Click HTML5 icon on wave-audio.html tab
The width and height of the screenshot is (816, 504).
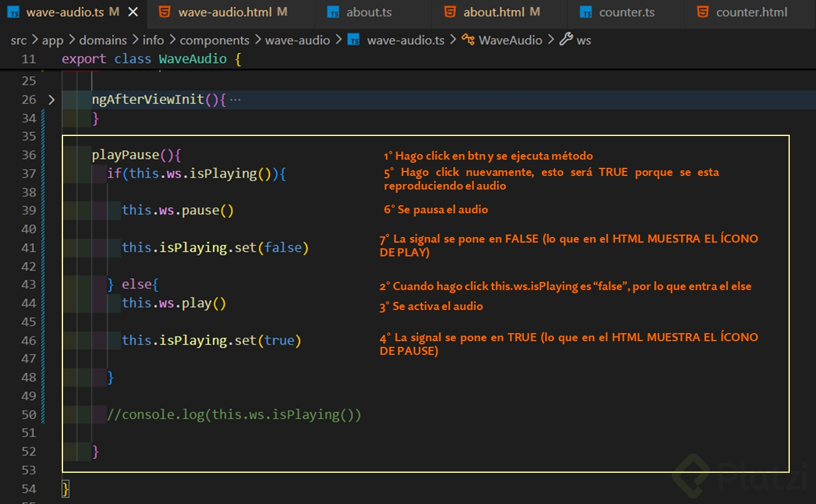(x=165, y=12)
